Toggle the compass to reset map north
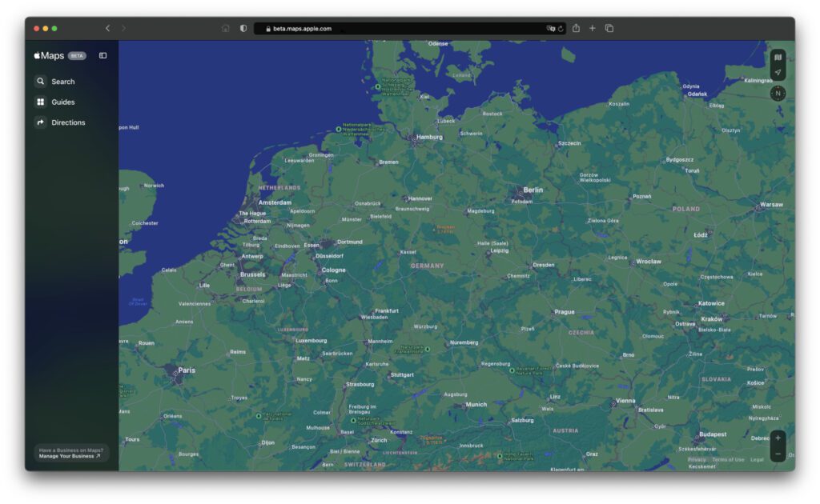Screen dimensions: 820x504 point(776,93)
